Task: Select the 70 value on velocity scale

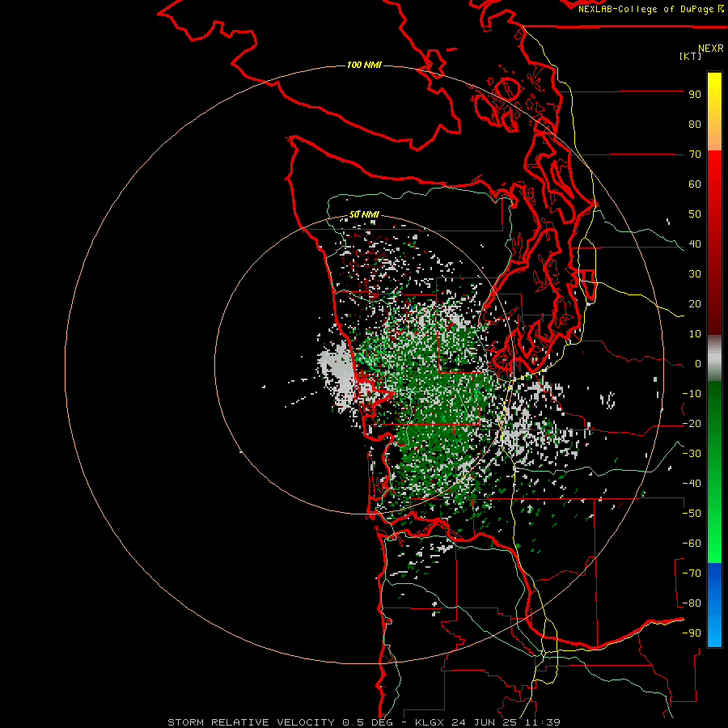Action: pos(695,154)
